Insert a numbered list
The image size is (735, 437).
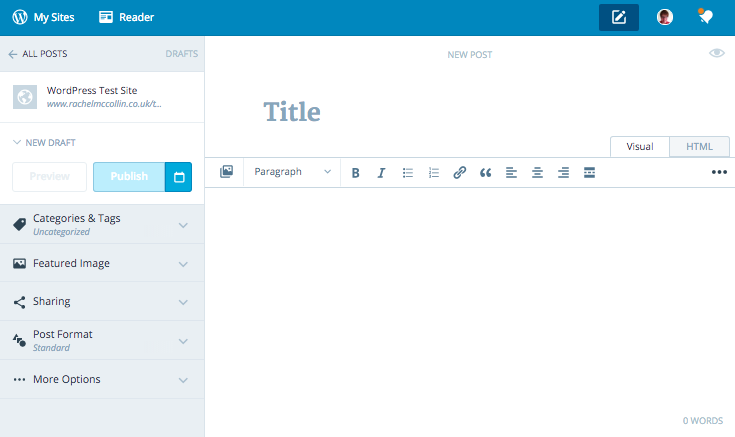coord(434,173)
